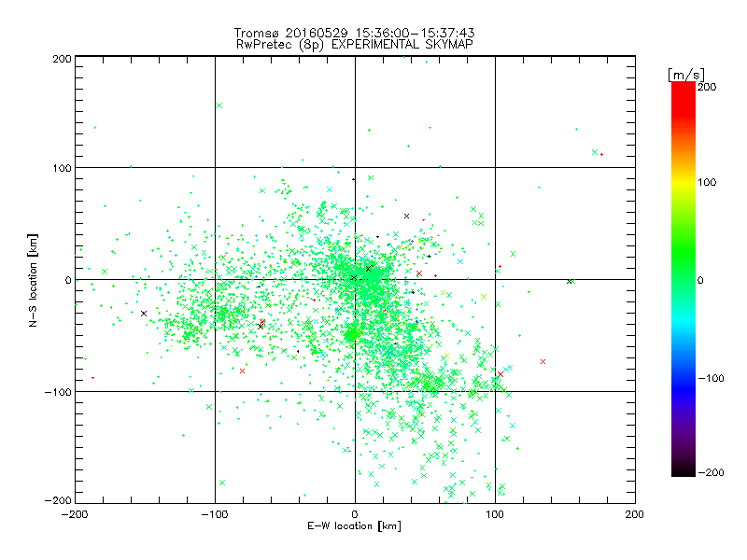Image resolution: width=747 pixels, height=560 pixels.
Task: Click the y-axis tick label '-100'
Action: [x=58, y=392]
